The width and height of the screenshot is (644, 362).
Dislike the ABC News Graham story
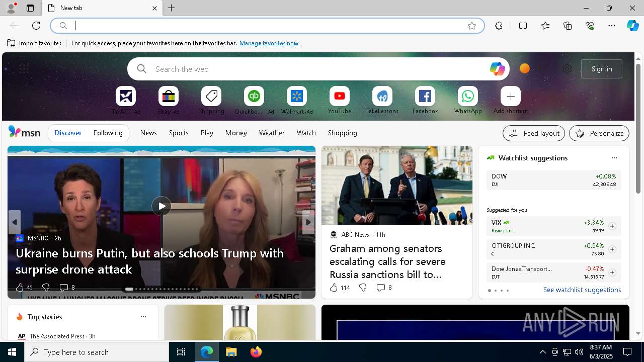click(x=363, y=288)
